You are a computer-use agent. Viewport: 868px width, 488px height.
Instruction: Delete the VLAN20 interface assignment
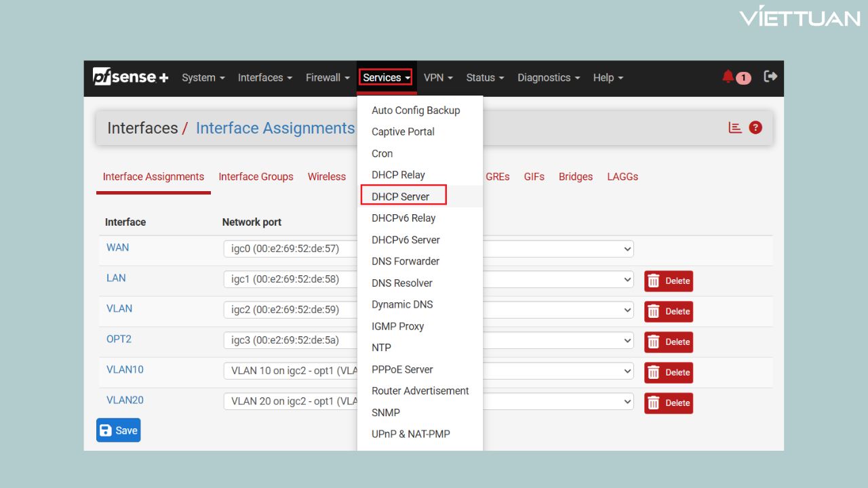(668, 403)
